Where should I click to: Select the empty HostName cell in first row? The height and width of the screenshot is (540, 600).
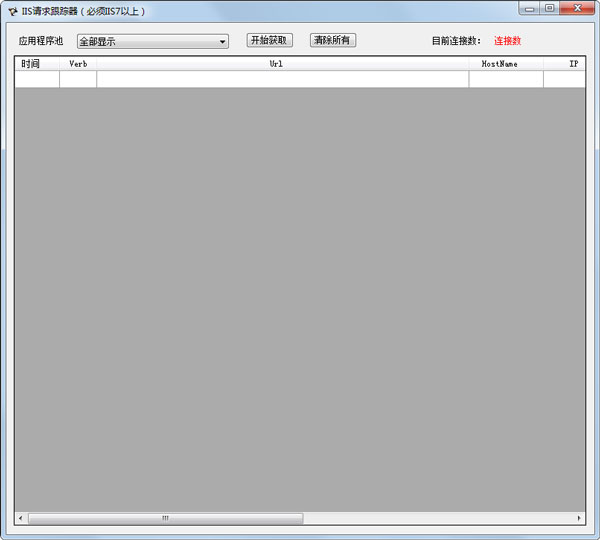click(x=505, y=79)
